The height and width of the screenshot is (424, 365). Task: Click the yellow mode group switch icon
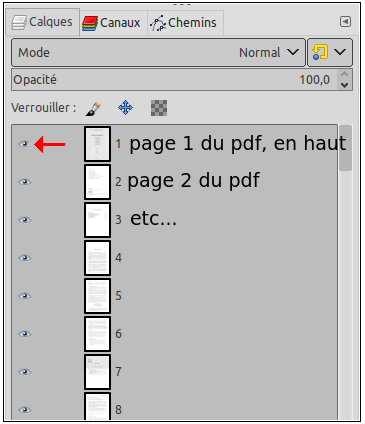(x=320, y=52)
